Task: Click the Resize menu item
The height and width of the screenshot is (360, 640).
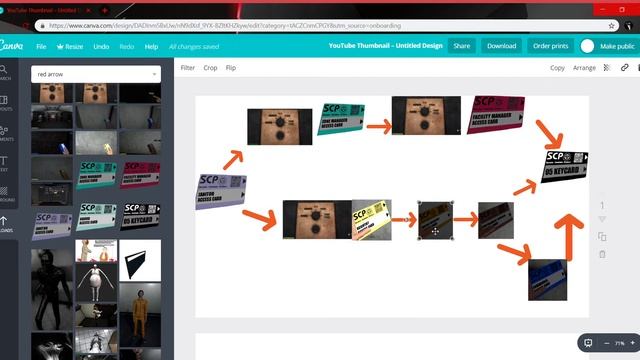Action: [x=70, y=47]
